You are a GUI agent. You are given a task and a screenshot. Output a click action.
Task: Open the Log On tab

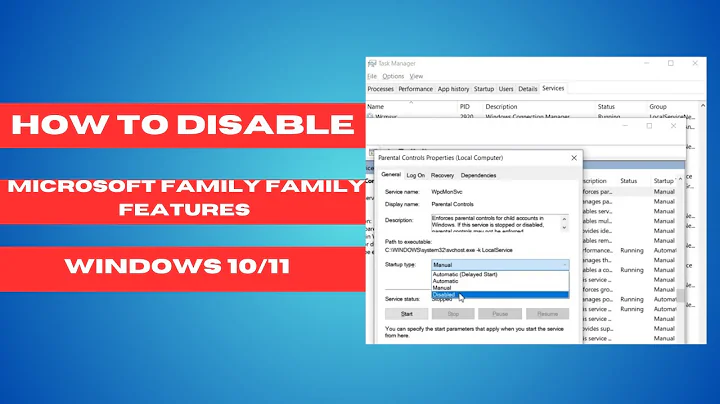(416, 175)
